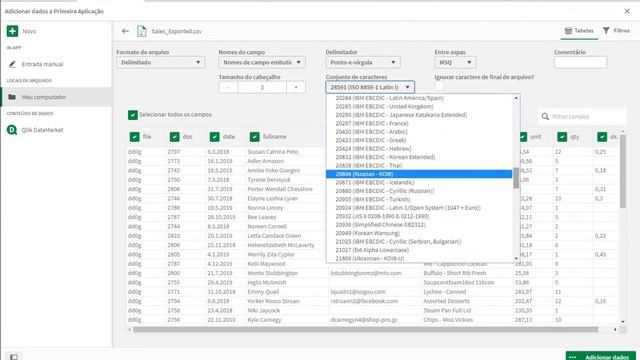The width and height of the screenshot is (640, 360).
Task: Toggle Selecionar todos os campos checkbox
Action: tap(133, 115)
